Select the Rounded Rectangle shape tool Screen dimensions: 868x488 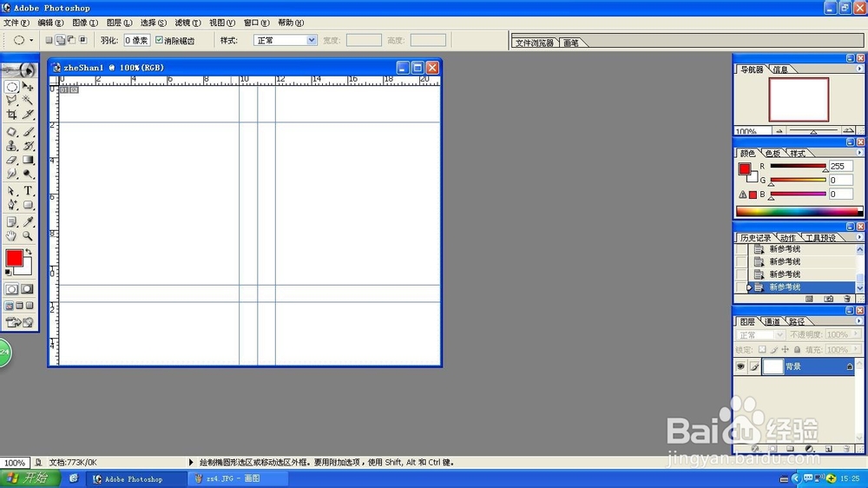(28, 205)
